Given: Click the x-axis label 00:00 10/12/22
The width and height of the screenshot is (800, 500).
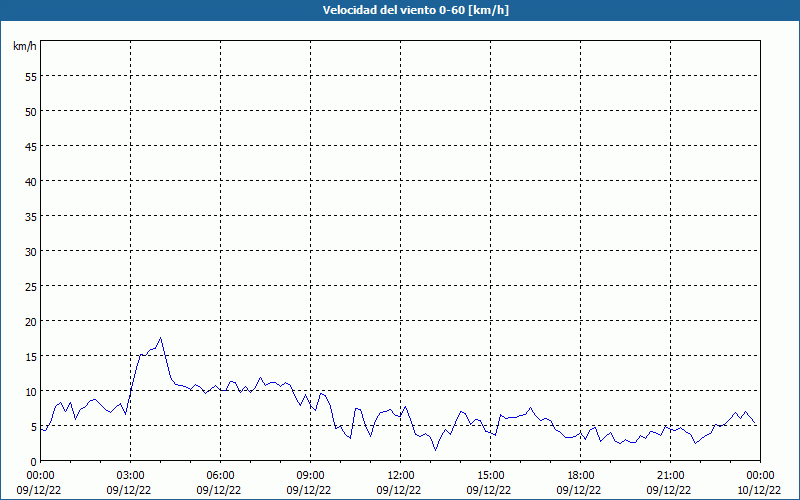Looking at the screenshot, I should point(759,483).
